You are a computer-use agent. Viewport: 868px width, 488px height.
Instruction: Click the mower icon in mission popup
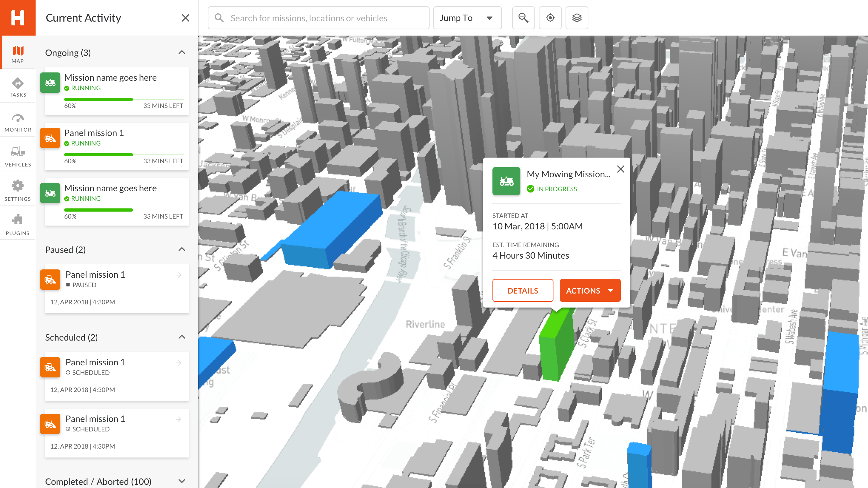506,181
